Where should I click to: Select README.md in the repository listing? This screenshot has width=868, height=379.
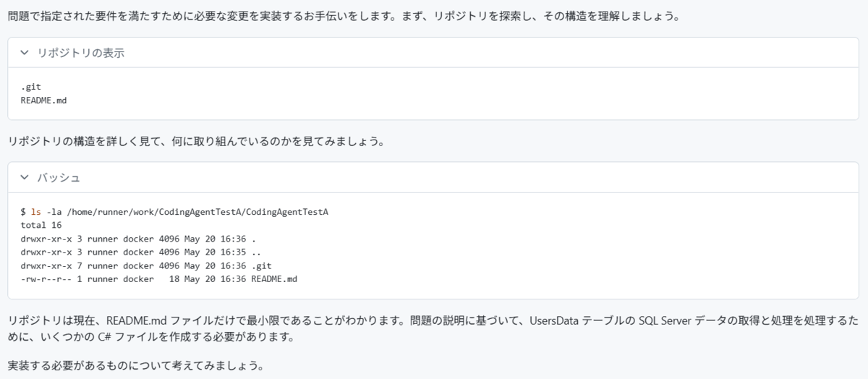click(x=44, y=100)
